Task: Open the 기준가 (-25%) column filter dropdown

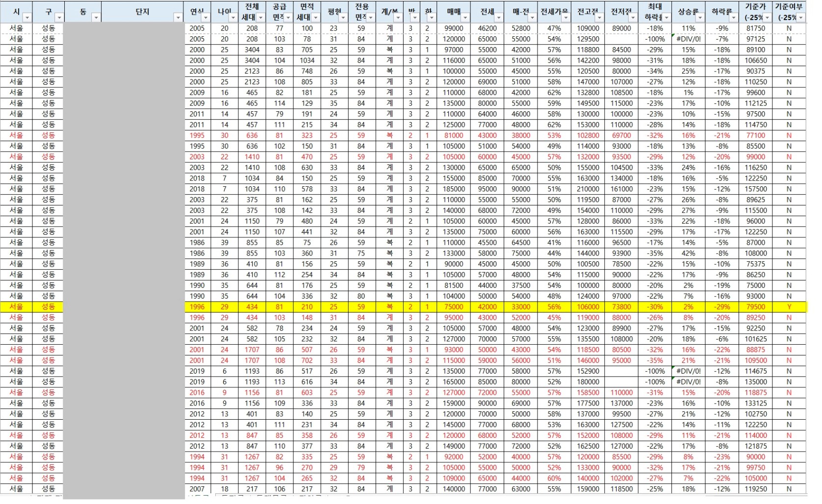Action: point(767,18)
